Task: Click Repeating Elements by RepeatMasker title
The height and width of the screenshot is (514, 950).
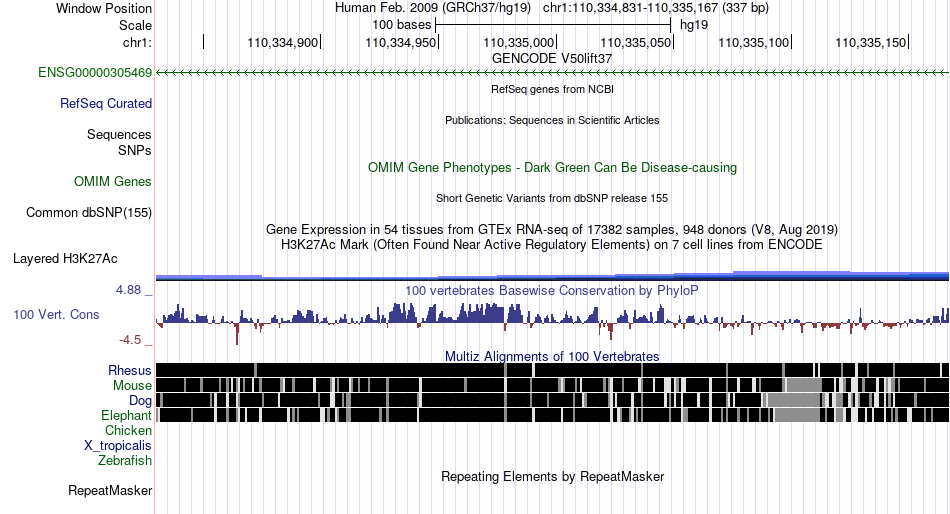Action: [x=552, y=476]
